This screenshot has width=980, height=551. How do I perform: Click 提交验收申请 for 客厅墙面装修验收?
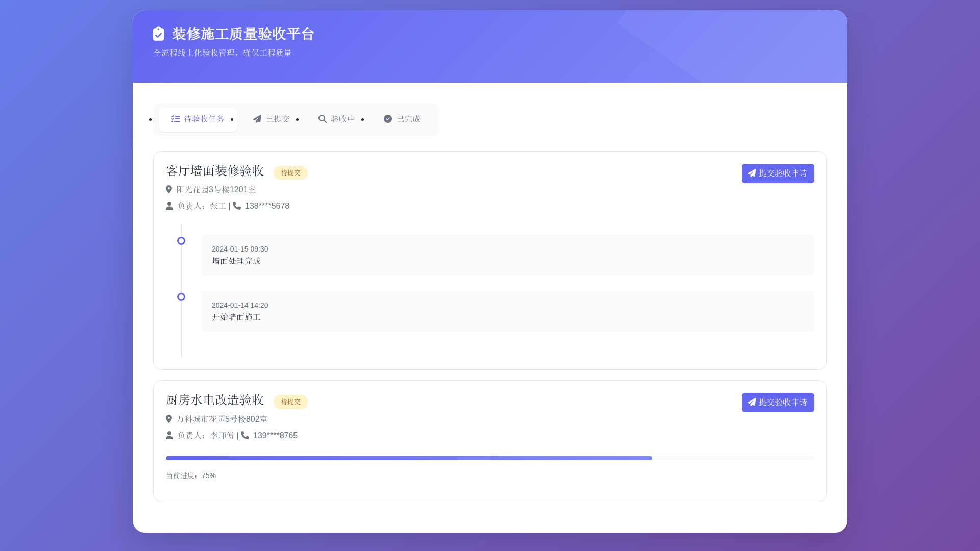777,173
